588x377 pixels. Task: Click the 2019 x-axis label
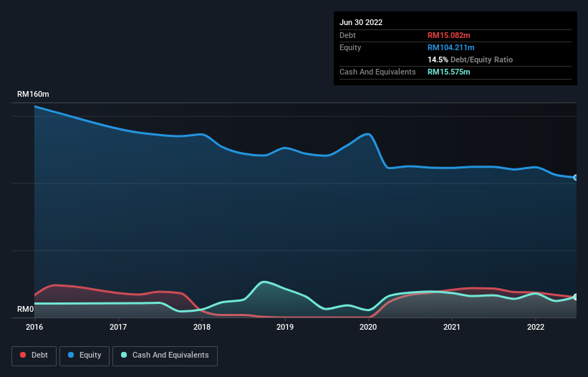285,327
